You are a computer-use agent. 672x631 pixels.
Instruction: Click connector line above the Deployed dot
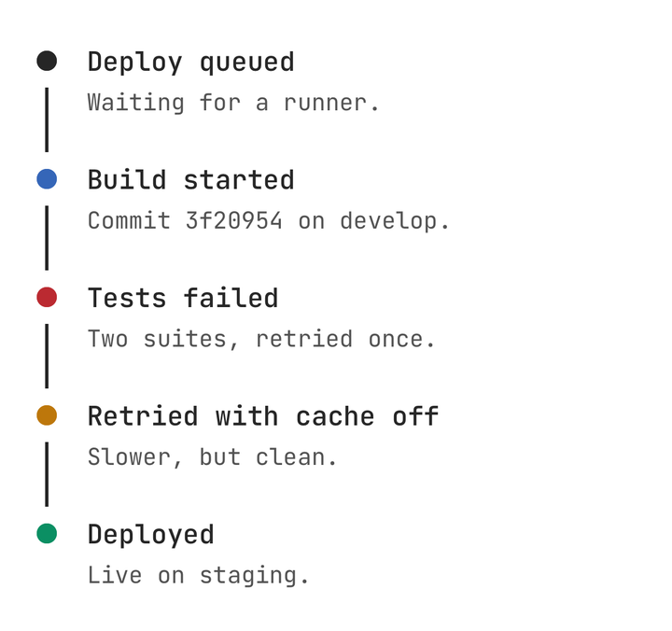click(47, 474)
